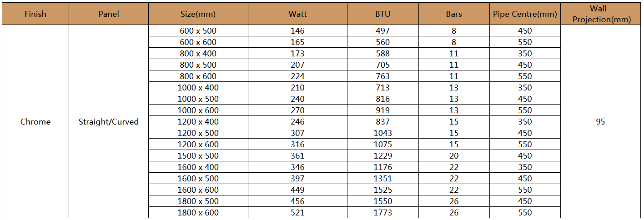Screen dimensions: 644x220
Task: Click the Watt column header
Action: point(297,14)
